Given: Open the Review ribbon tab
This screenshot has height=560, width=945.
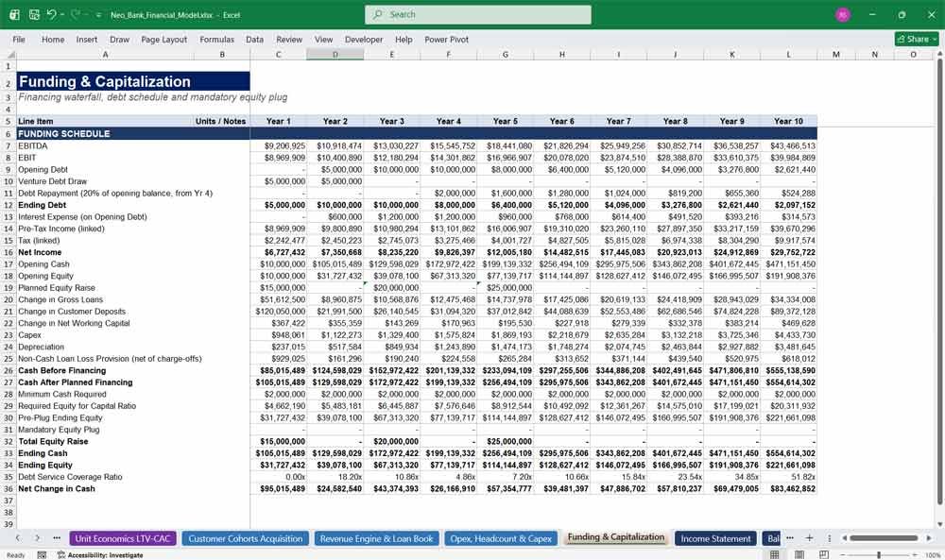Looking at the screenshot, I should (288, 39).
